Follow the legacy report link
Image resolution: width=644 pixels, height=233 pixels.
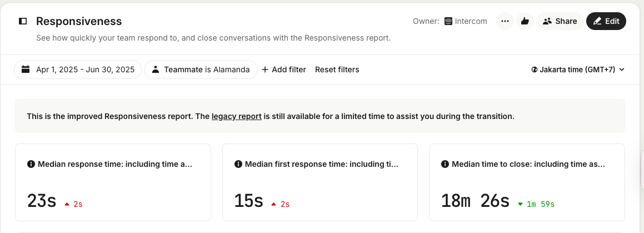tap(236, 116)
